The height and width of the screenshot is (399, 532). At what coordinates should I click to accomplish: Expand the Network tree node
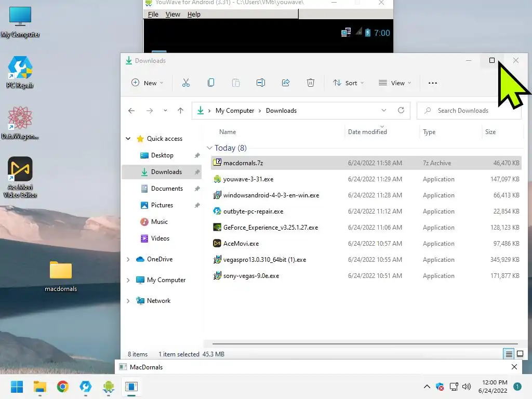128,301
